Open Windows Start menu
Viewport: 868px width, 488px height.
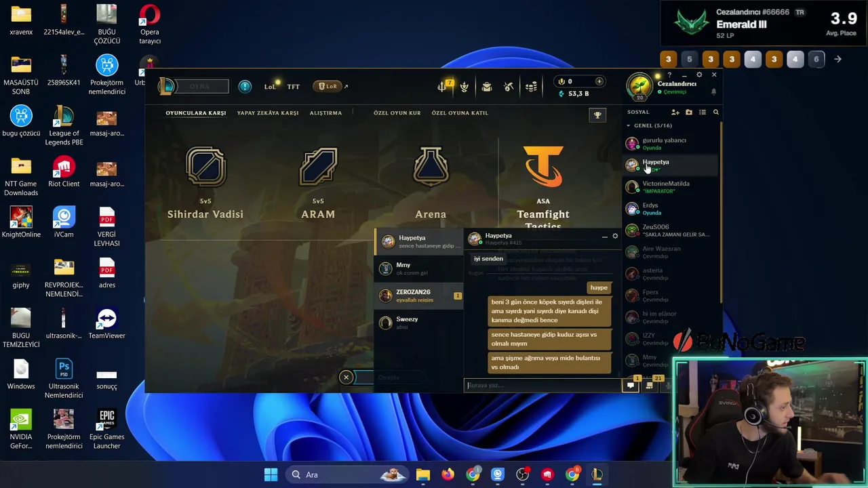[271, 474]
